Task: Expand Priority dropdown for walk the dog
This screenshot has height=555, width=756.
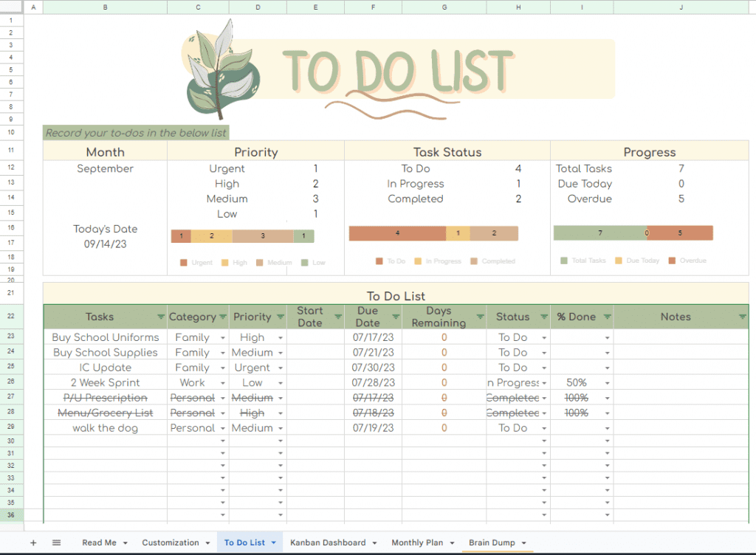Action: [281, 429]
